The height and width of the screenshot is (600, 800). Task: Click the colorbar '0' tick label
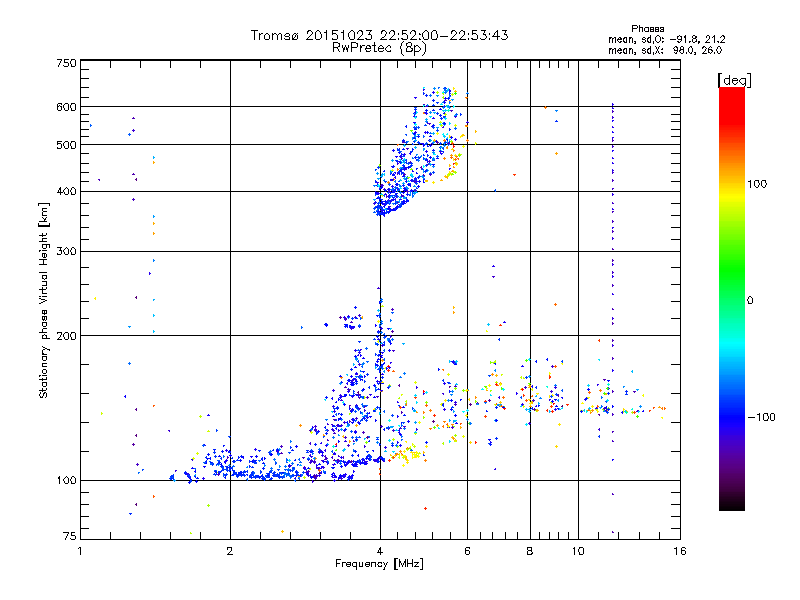749,300
